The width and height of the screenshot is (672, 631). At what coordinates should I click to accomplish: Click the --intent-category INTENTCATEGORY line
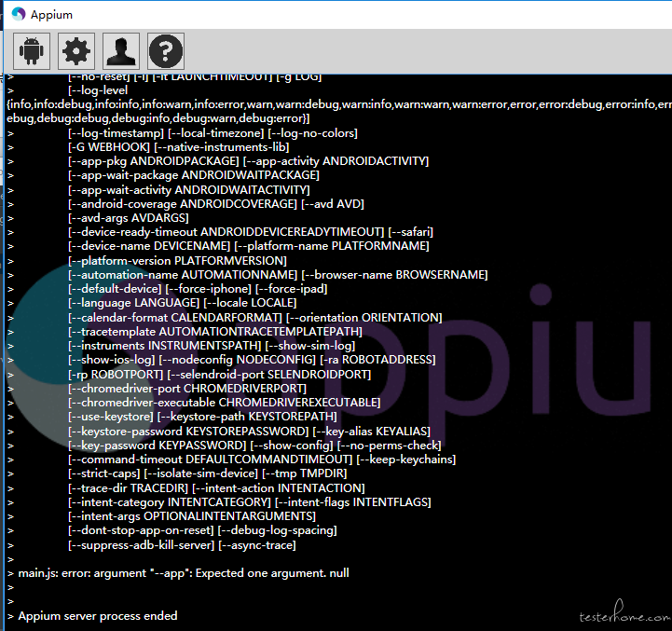coord(250,502)
